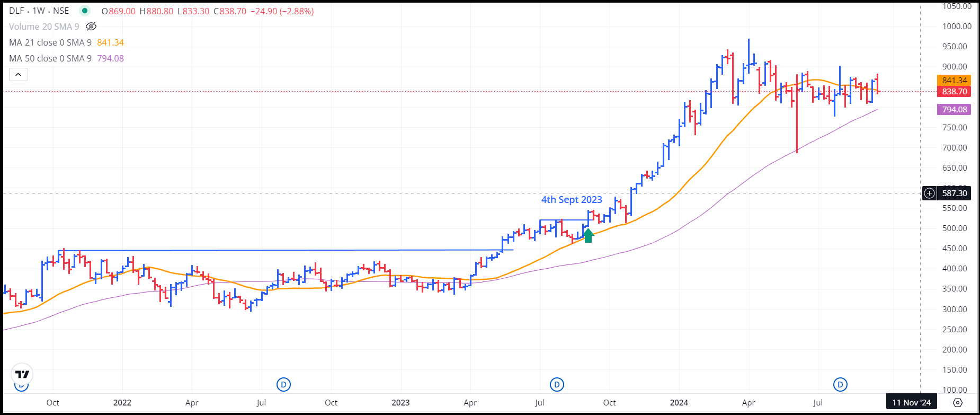
Task: Click the 11 Nov '24 date label
Action: [912, 403]
